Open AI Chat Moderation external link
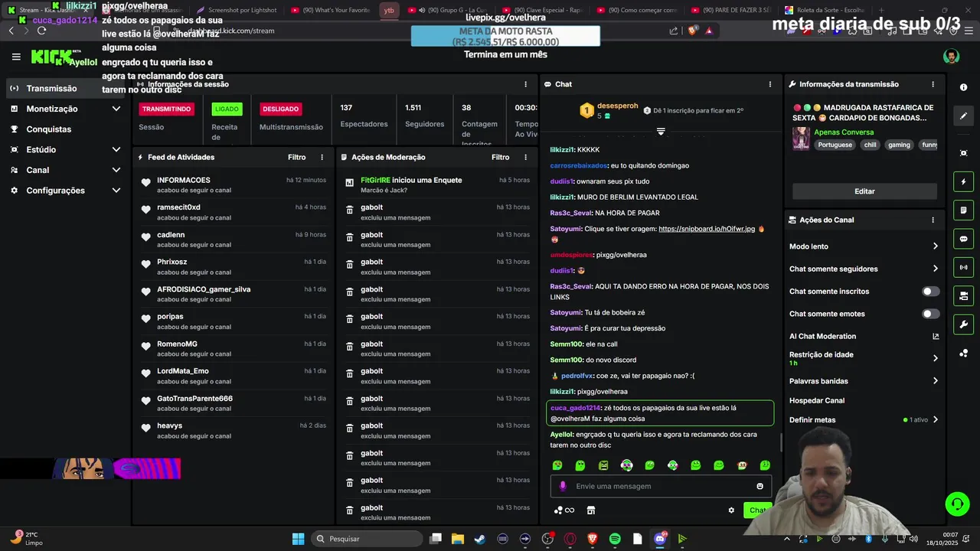The height and width of the screenshot is (551, 980). tap(935, 336)
